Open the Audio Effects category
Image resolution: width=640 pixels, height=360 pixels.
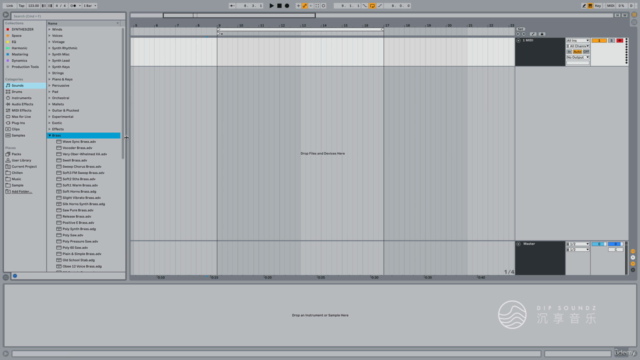[x=22, y=104]
